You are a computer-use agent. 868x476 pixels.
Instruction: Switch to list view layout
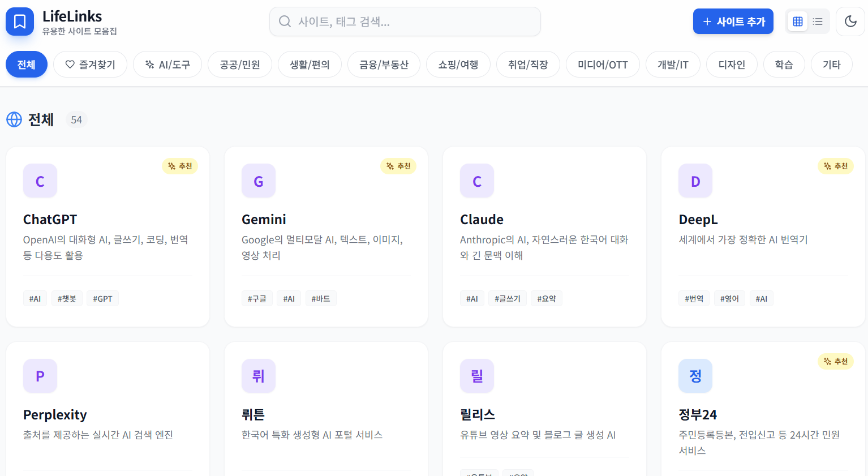coord(818,22)
